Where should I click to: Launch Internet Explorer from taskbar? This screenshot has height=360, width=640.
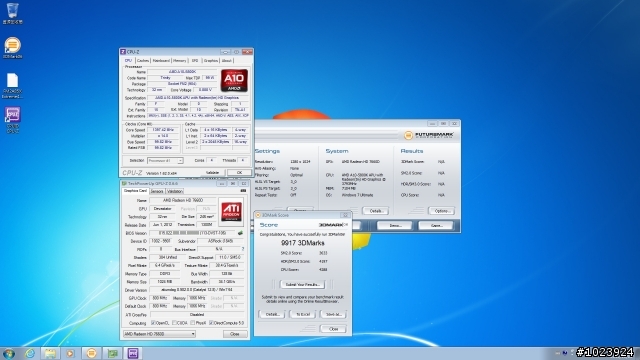pos(30,353)
